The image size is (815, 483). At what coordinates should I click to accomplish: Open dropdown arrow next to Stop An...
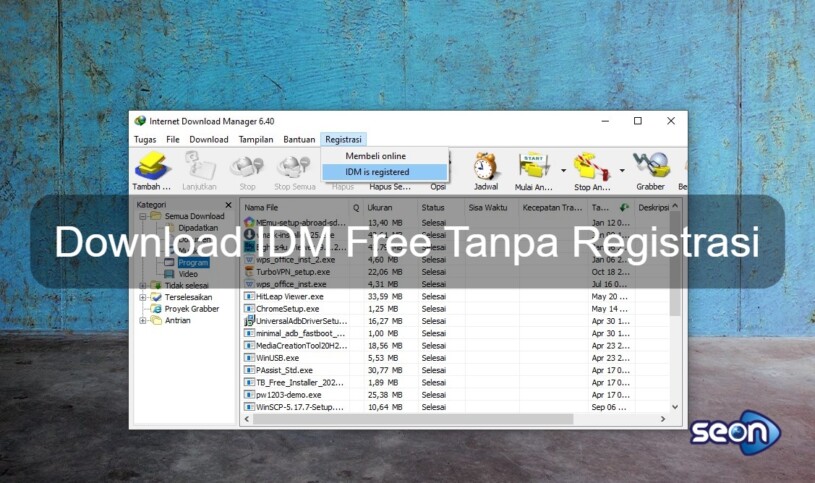click(622, 170)
